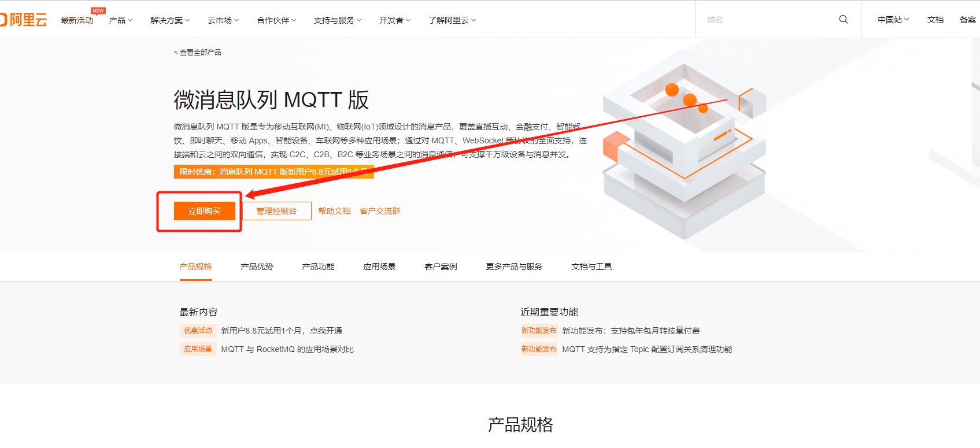Open the 客户交流群 link

coord(380,211)
